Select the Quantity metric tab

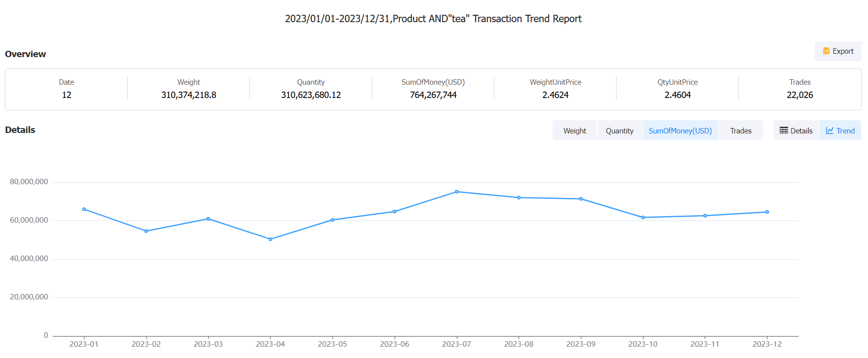(x=620, y=130)
